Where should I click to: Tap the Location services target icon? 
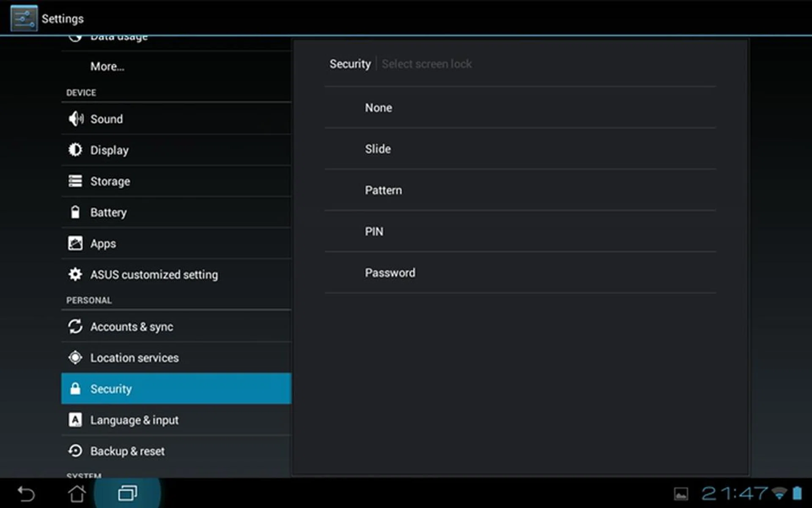click(x=75, y=358)
